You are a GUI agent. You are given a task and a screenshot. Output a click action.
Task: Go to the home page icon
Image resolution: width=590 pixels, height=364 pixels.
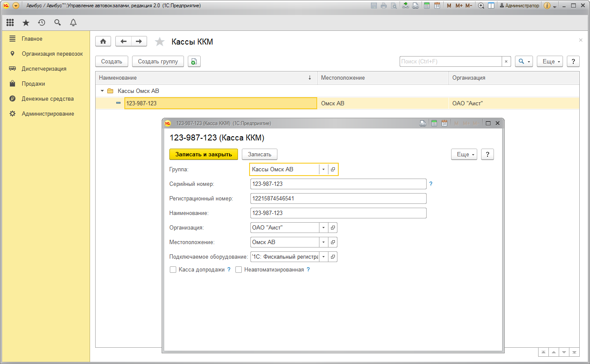point(103,41)
